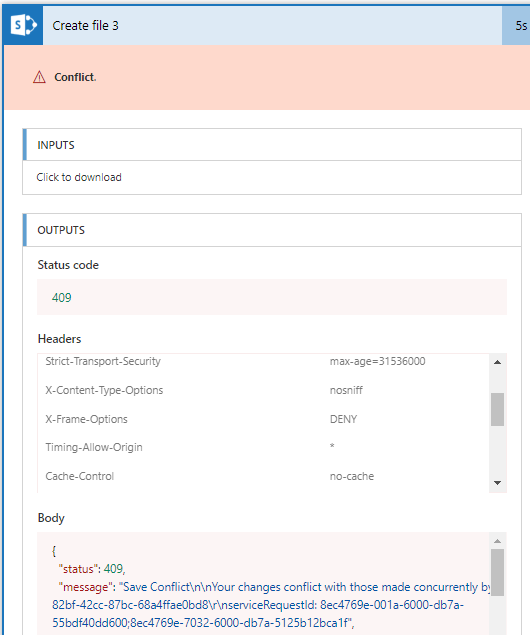This screenshot has width=530, height=635.
Task: Select the no-cache header value
Action: point(352,476)
